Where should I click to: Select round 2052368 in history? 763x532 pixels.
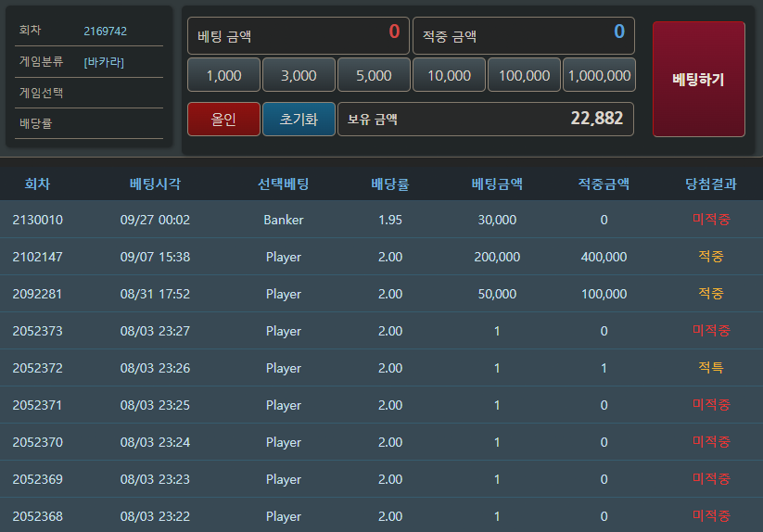click(x=37, y=516)
